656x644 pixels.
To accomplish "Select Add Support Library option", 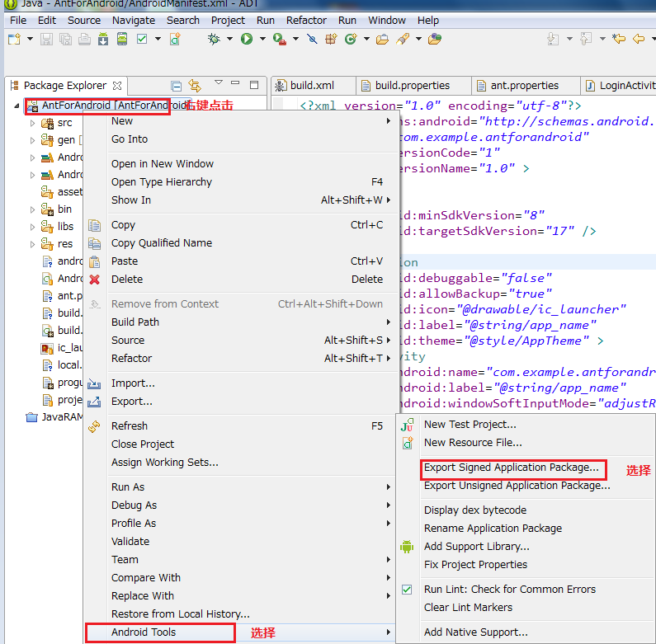I will tap(476, 546).
